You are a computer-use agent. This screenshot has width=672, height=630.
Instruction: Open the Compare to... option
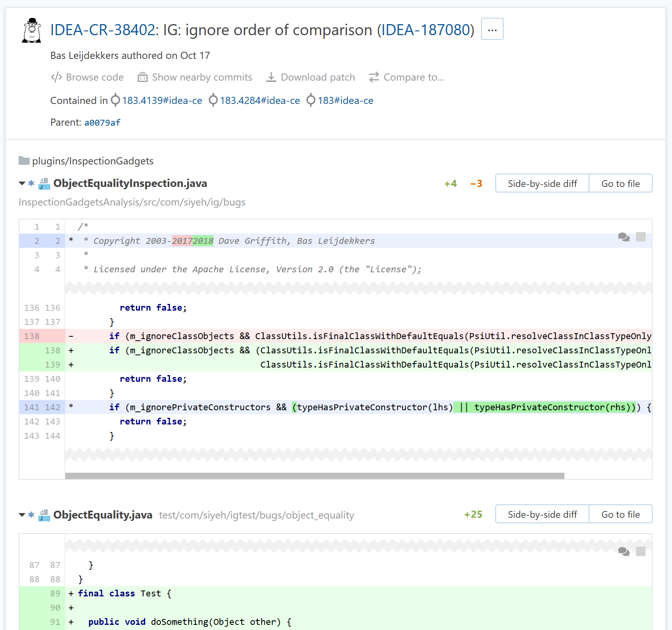pos(406,77)
